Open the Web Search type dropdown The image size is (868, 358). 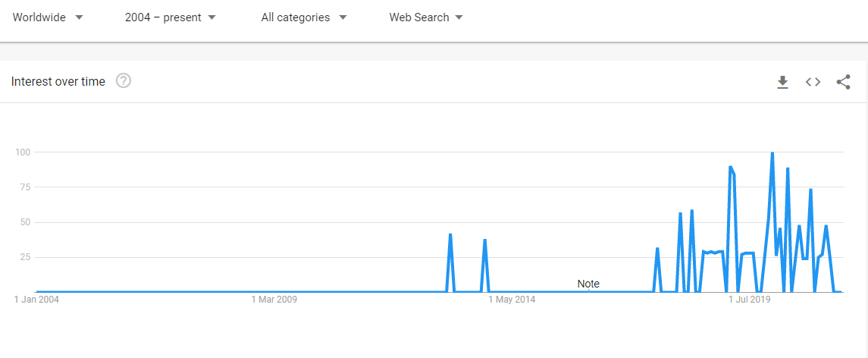426,17
